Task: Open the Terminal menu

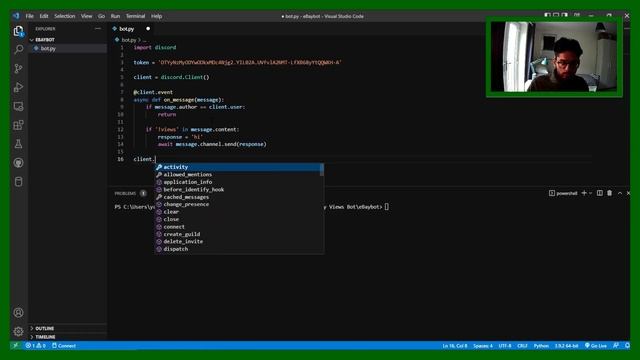Action: (x=135, y=16)
